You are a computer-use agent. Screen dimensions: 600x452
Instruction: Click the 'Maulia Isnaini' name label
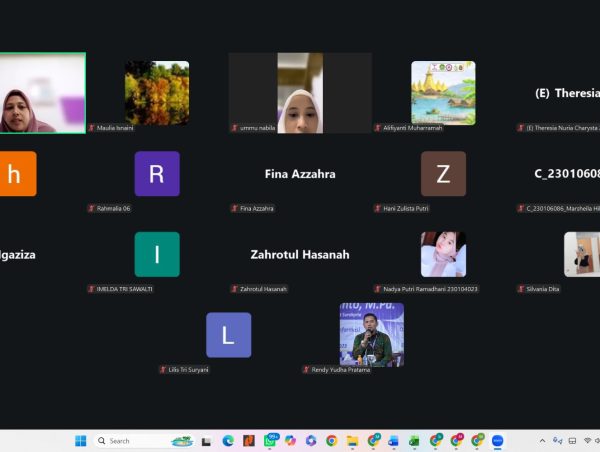point(115,128)
